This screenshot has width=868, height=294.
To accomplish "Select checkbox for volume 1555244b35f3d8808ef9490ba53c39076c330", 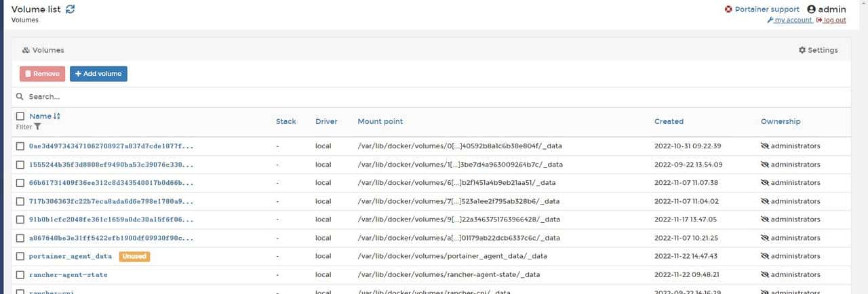I will 20,165.
